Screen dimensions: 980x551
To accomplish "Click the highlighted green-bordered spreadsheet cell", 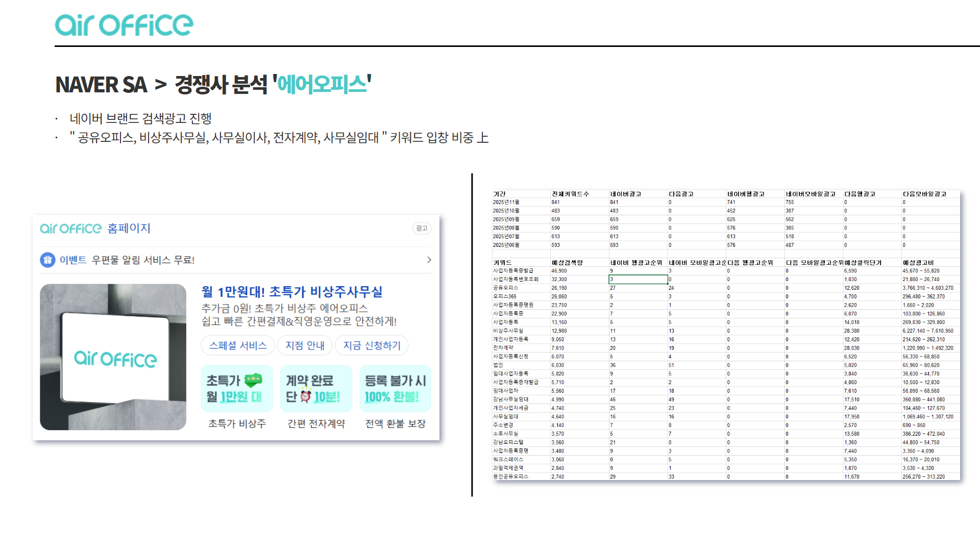I will [x=638, y=279].
